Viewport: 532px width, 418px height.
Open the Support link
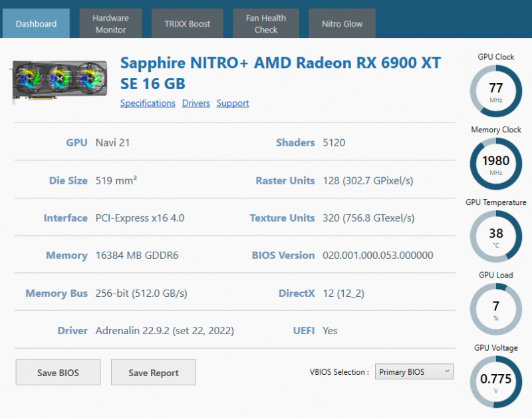[233, 103]
